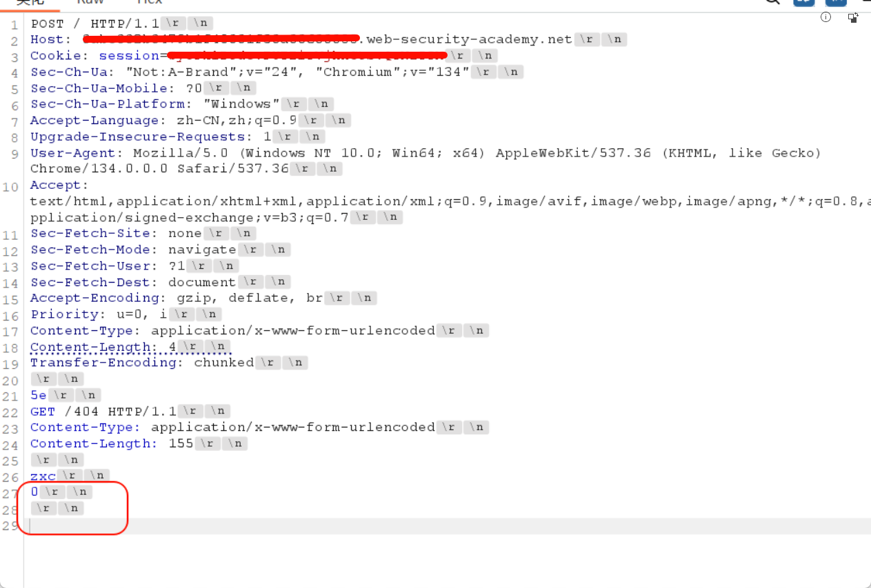Select the Sec-Fetch-Site header
The image size is (871, 588).
coord(94,234)
